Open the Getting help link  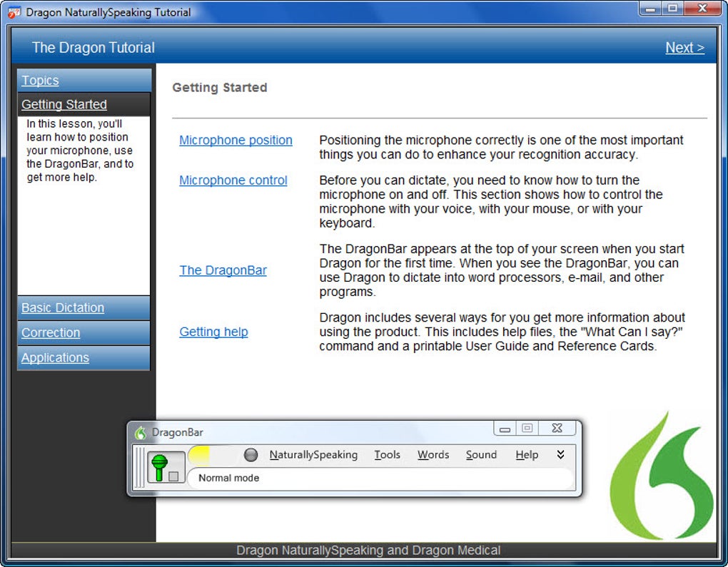pos(213,332)
